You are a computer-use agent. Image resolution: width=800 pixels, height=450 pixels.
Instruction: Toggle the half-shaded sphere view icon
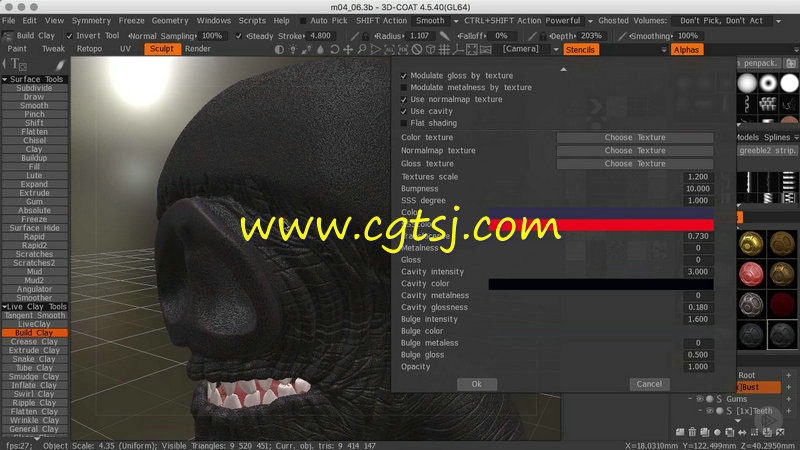279,49
